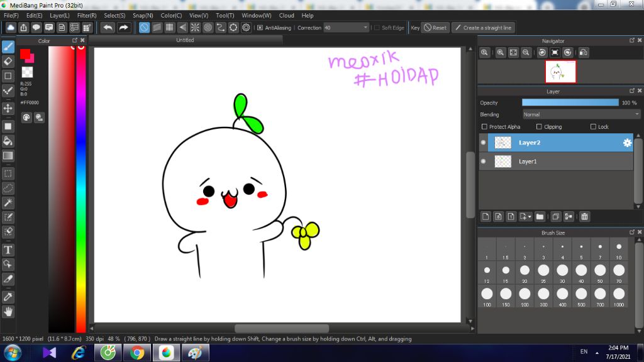This screenshot has width=644, height=362.
Task: Select the Hand tool
Action: coord(8,312)
